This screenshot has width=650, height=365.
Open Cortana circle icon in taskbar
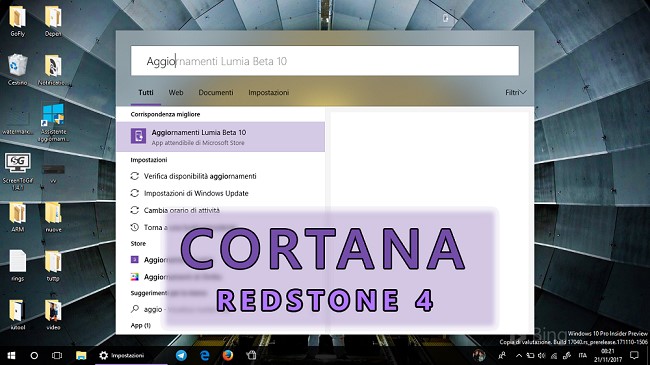tap(34, 355)
